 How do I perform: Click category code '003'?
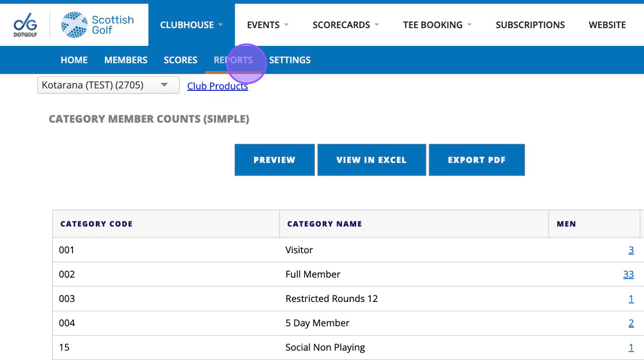(67, 299)
